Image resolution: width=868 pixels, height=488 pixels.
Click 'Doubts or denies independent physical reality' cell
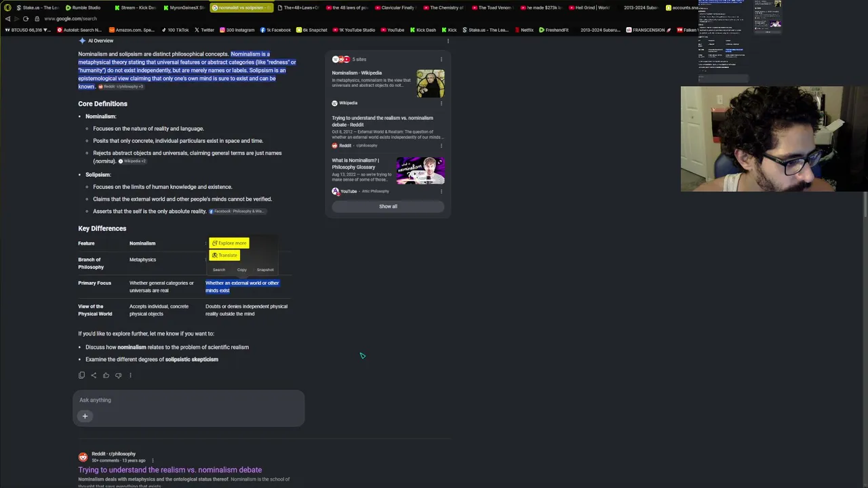(x=246, y=310)
